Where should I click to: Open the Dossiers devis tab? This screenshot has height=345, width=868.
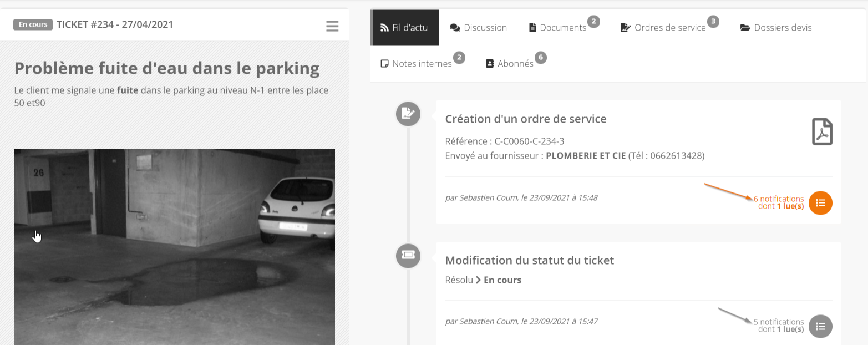coord(776,28)
